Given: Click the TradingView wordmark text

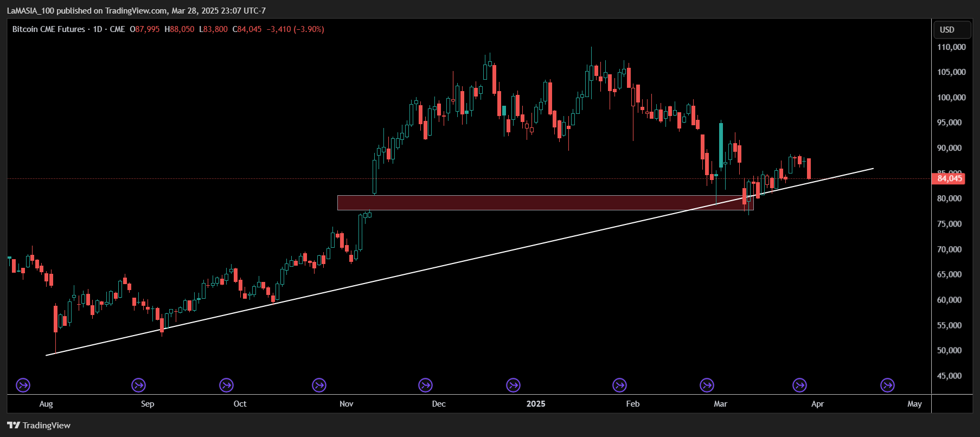Looking at the screenshot, I should click(47, 426).
